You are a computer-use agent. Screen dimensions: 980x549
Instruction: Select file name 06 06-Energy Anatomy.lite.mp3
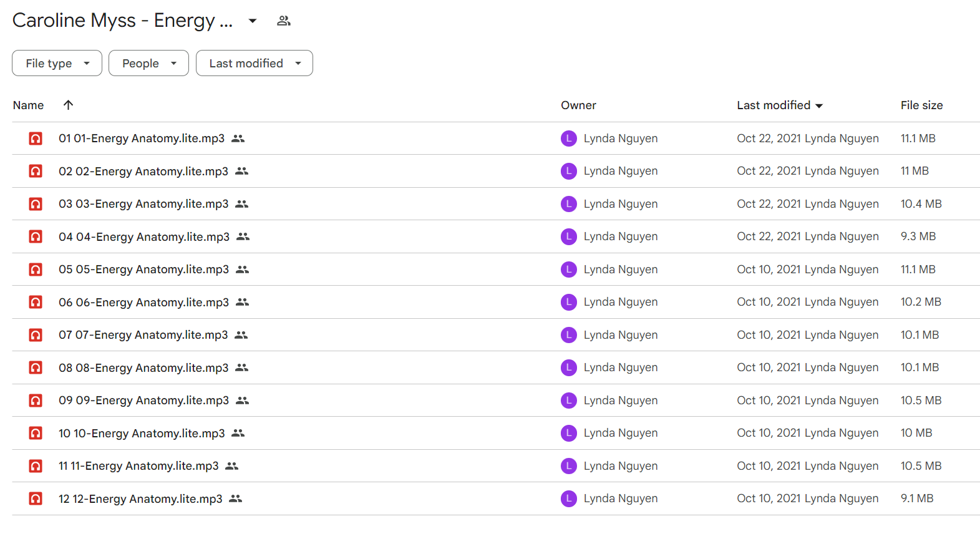144,302
